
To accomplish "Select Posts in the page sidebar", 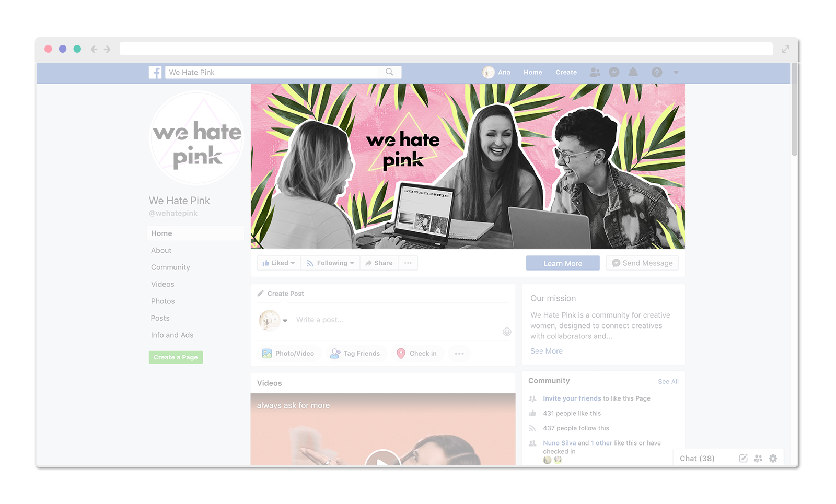I will tap(160, 318).
